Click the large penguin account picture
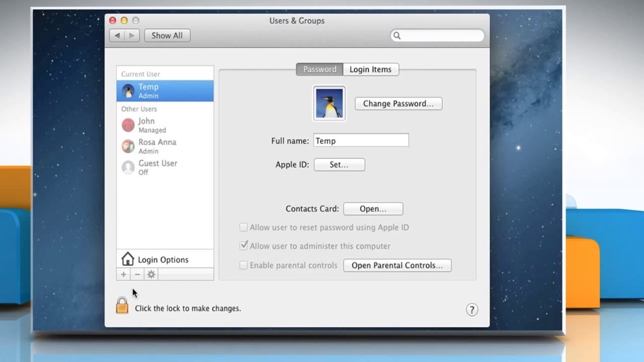The width and height of the screenshot is (644, 362). (330, 103)
